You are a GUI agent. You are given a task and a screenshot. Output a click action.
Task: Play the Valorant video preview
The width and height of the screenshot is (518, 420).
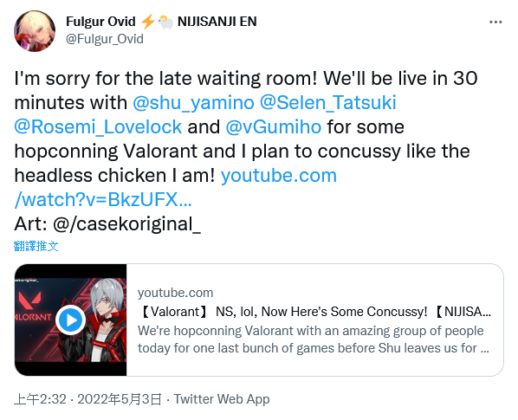(71, 320)
